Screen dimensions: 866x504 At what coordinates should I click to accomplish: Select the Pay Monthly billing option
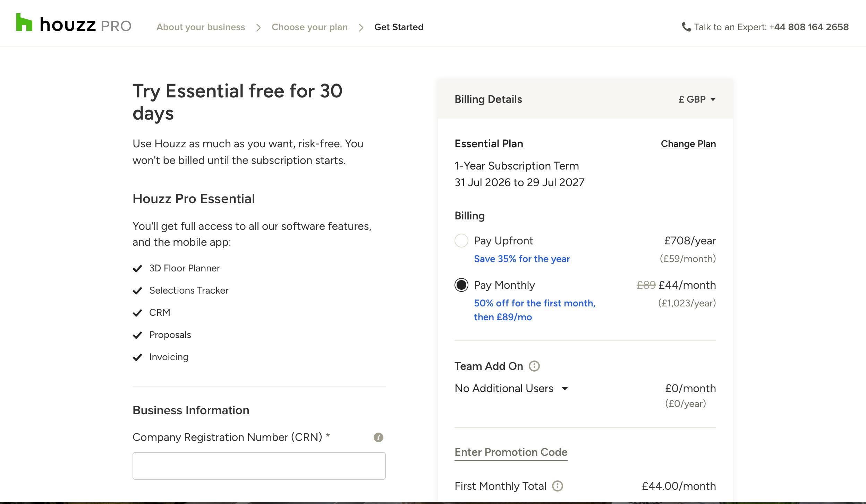[x=461, y=285]
